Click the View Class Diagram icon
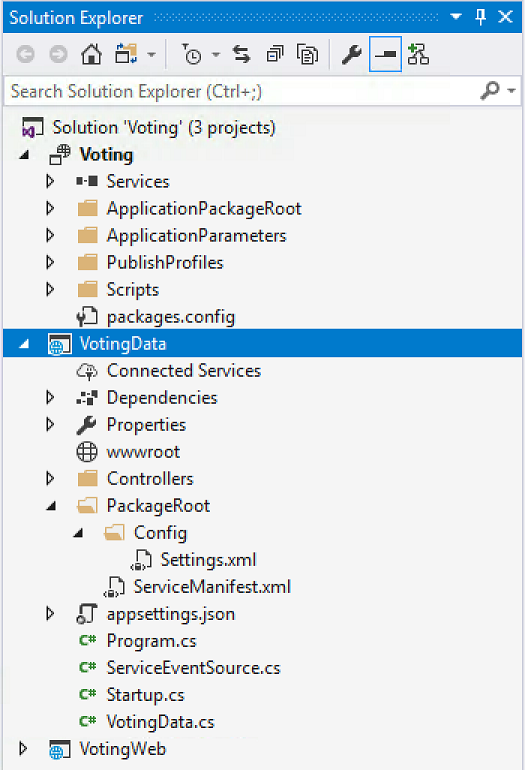 [x=418, y=54]
